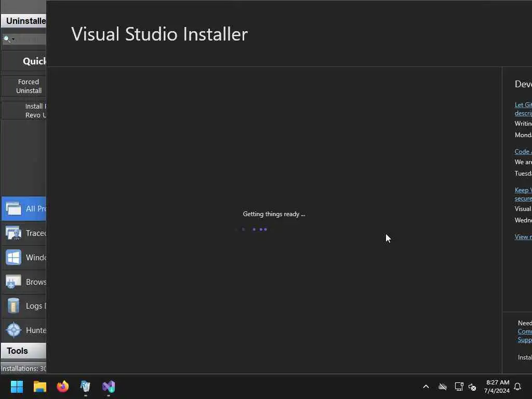Show hidden system tray icons
This screenshot has width=532, height=399.
coord(426,387)
